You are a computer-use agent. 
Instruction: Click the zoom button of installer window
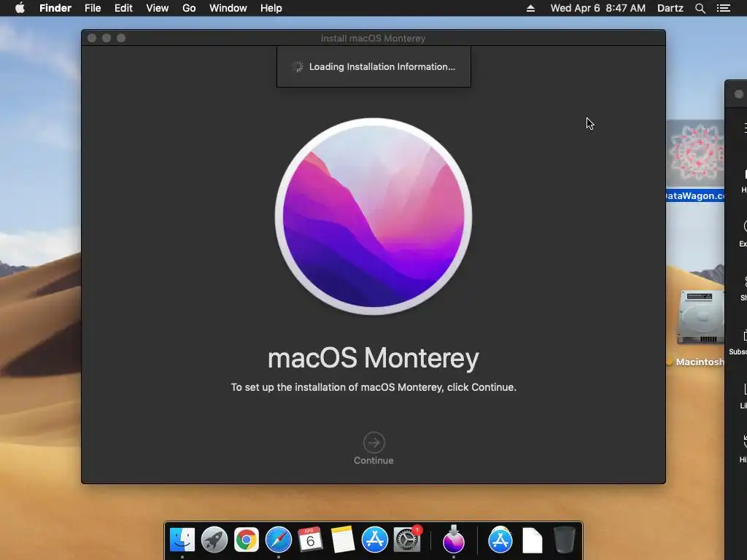click(x=121, y=38)
